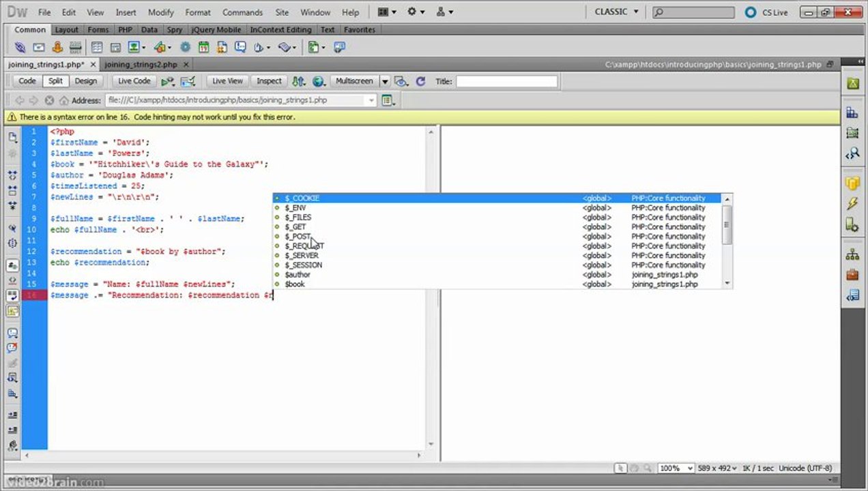The width and height of the screenshot is (868, 491).
Task: Click the Insert Div Tag icon
Action: 115,48
